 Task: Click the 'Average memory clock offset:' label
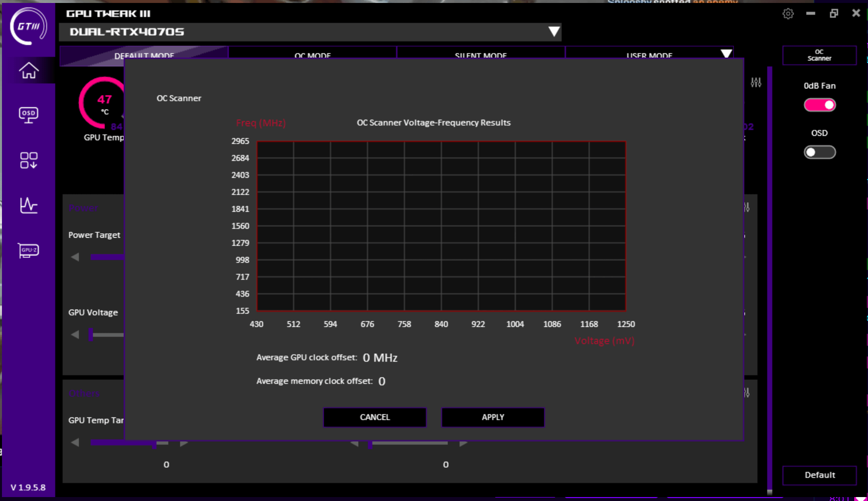click(x=314, y=381)
